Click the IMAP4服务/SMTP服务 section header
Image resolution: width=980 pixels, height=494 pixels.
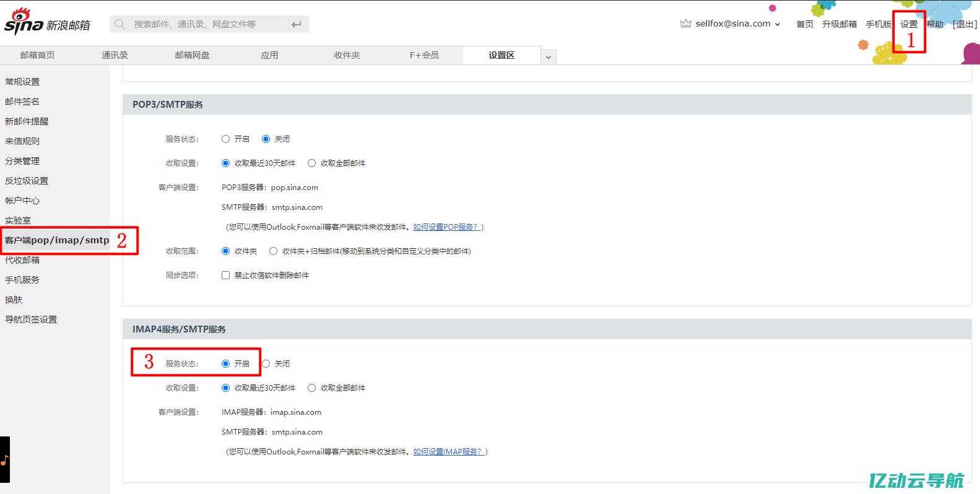tap(547, 329)
